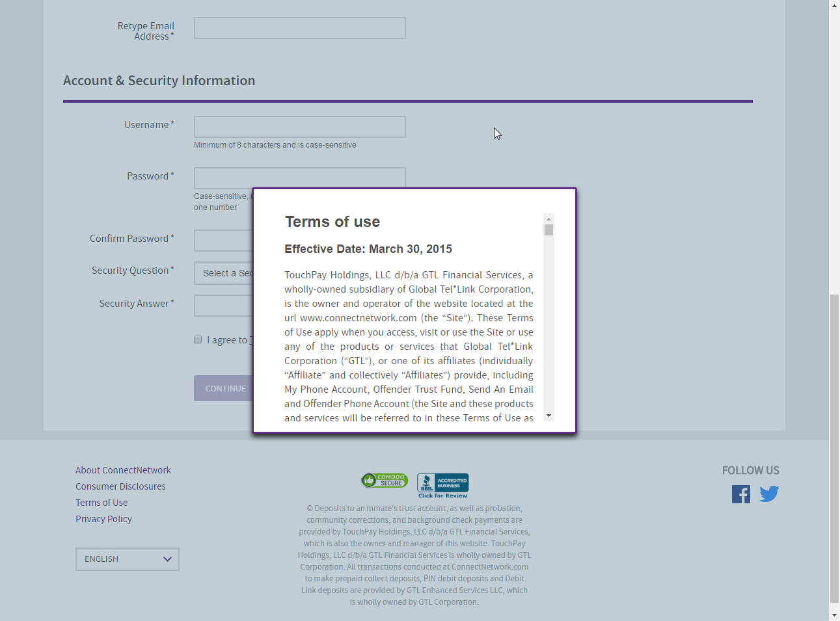Viewport: 840px width, 621px height.
Task: Click the Username input field
Action: pos(300,127)
